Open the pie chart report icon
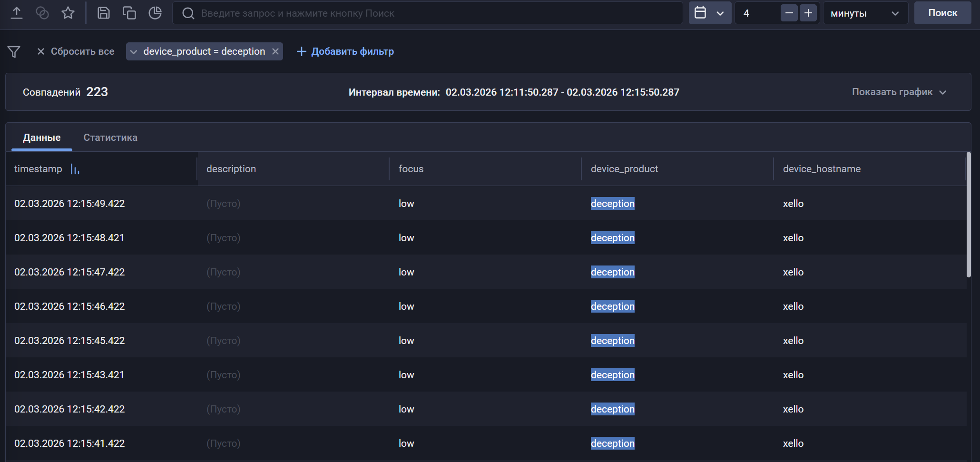 (x=155, y=13)
